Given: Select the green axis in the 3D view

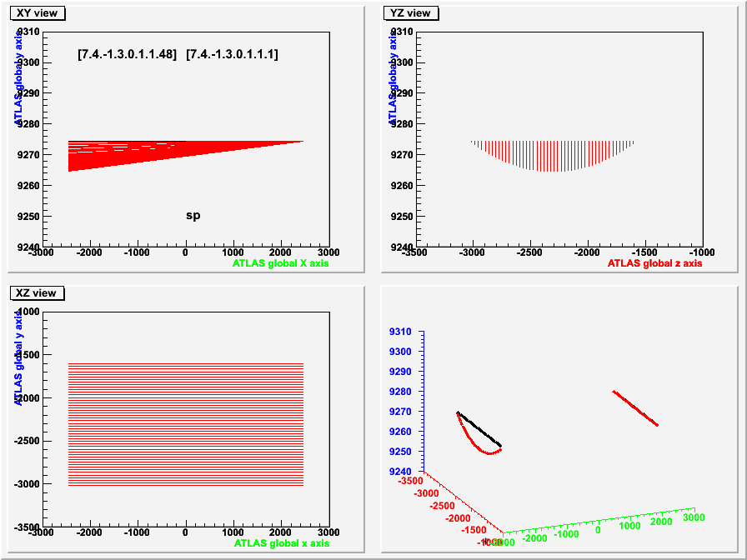Looking at the screenshot, I should 600,520.
